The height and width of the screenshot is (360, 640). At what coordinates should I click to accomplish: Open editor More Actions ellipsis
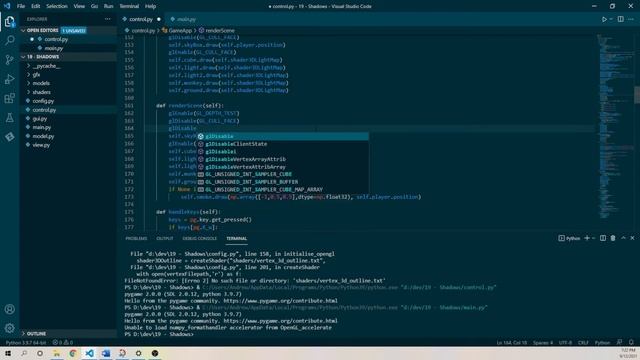point(631,19)
